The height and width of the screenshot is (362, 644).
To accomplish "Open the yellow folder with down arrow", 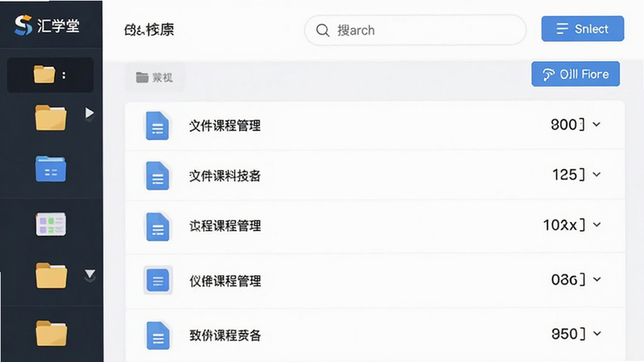I will [51, 275].
